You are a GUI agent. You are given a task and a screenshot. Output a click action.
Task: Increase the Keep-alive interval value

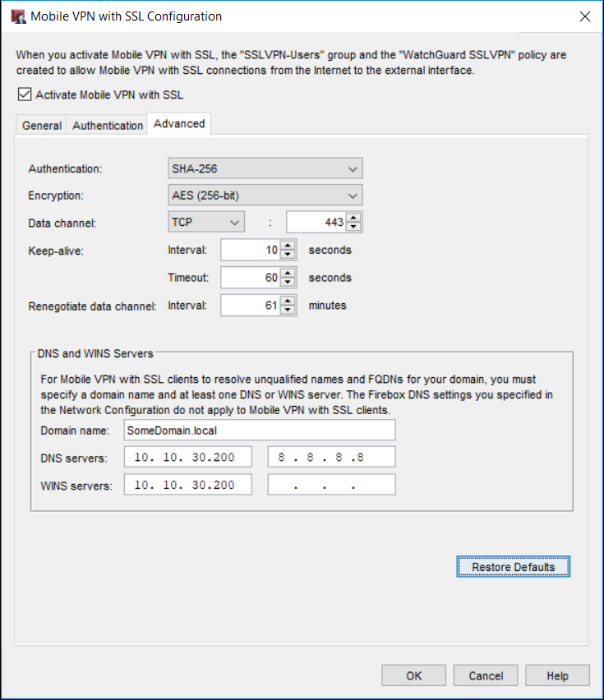coord(288,246)
